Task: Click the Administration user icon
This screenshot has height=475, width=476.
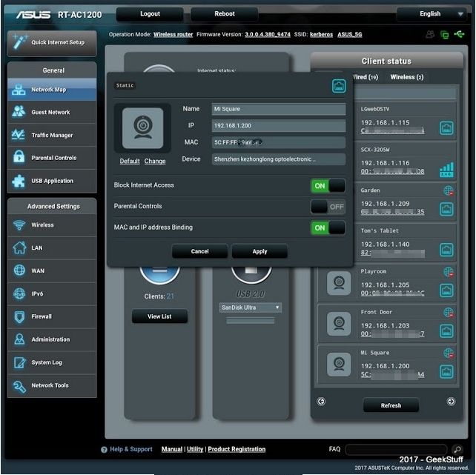Action: tap(19, 339)
